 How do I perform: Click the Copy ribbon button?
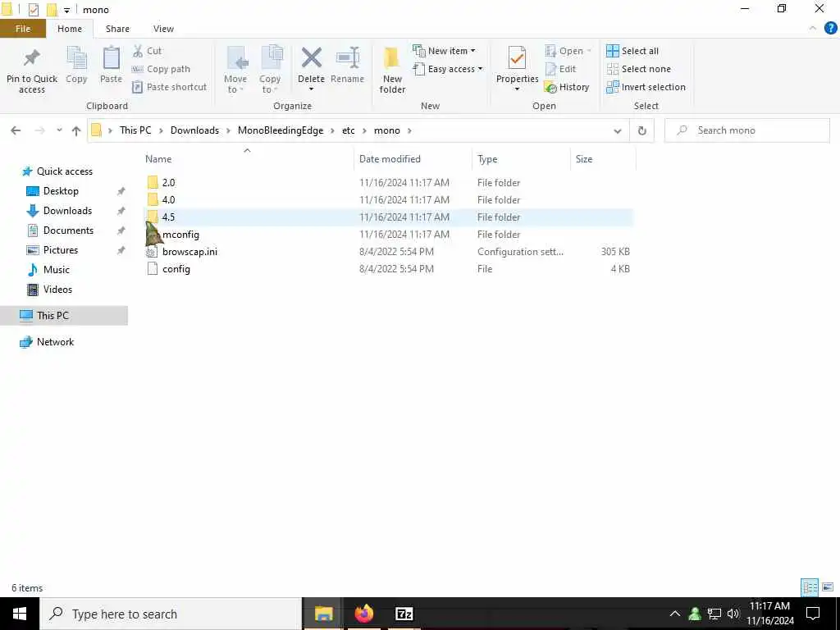click(x=76, y=64)
